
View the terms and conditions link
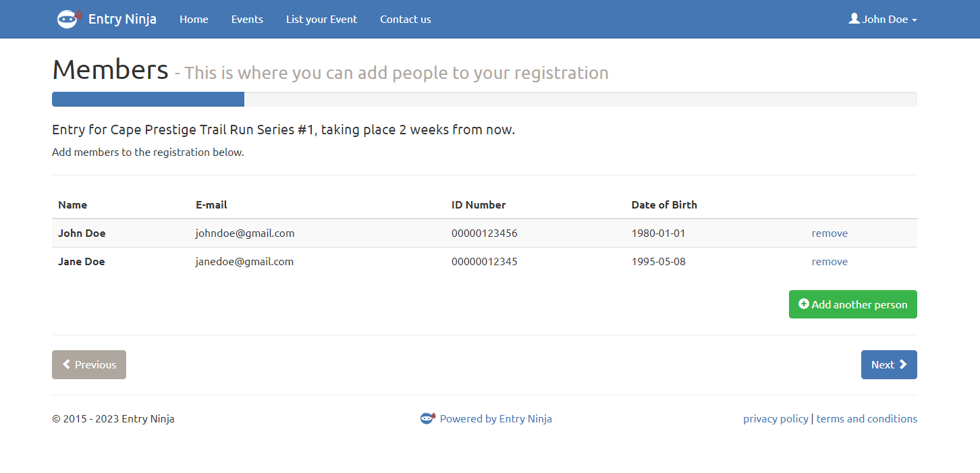[x=867, y=418]
